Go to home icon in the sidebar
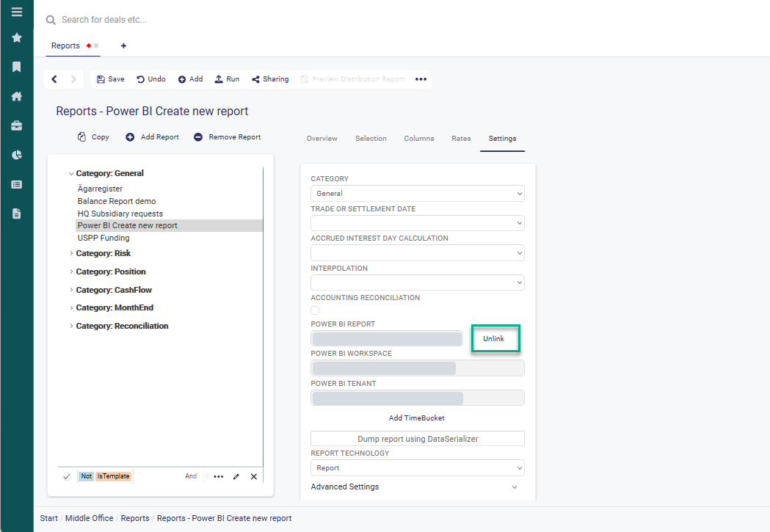The height and width of the screenshot is (532, 770). coord(17,96)
